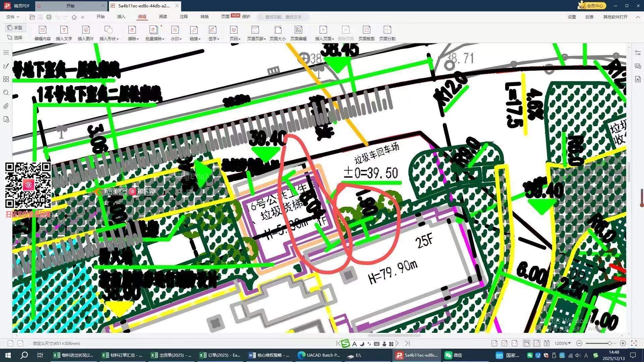Switch to Hand (手型) mode
This screenshot has height=362, width=644.
(15, 27)
